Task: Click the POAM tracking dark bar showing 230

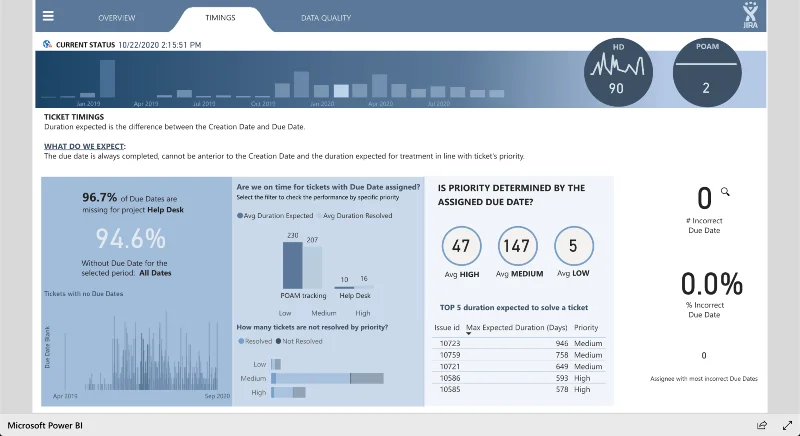Action: [x=292, y=265]
